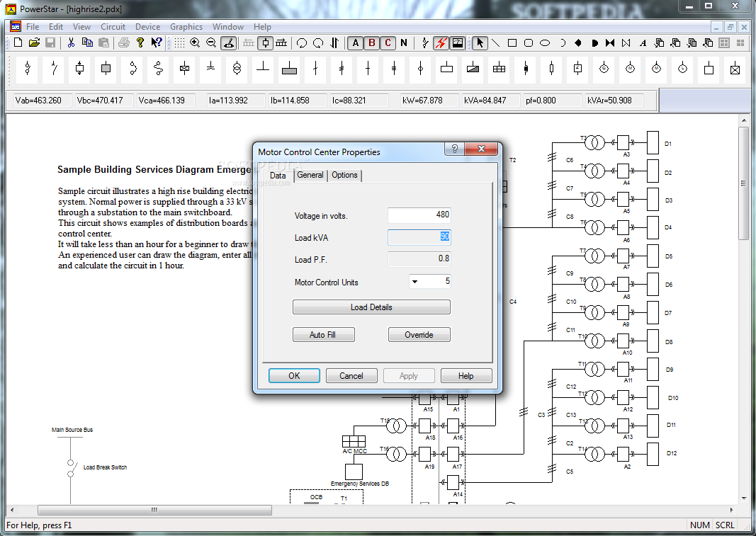Insert the transformer double-circle device
The width and height of the screenshot is (756, 536).
pyautogui.click(x=237, y=69)
